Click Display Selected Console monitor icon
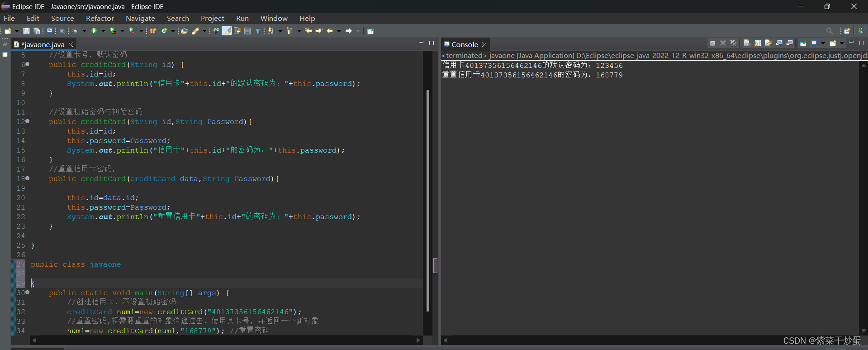Screen dimensions: 868x350 click(814, 43)
